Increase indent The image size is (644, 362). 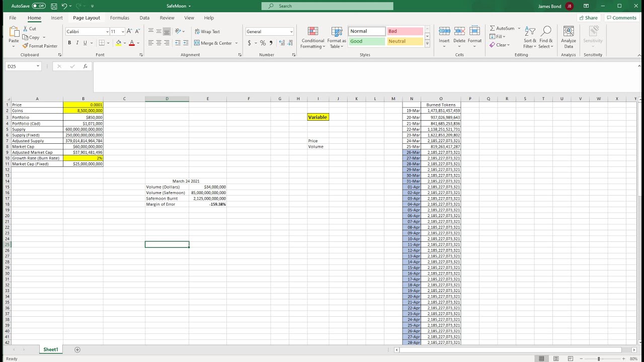point(186,43)
